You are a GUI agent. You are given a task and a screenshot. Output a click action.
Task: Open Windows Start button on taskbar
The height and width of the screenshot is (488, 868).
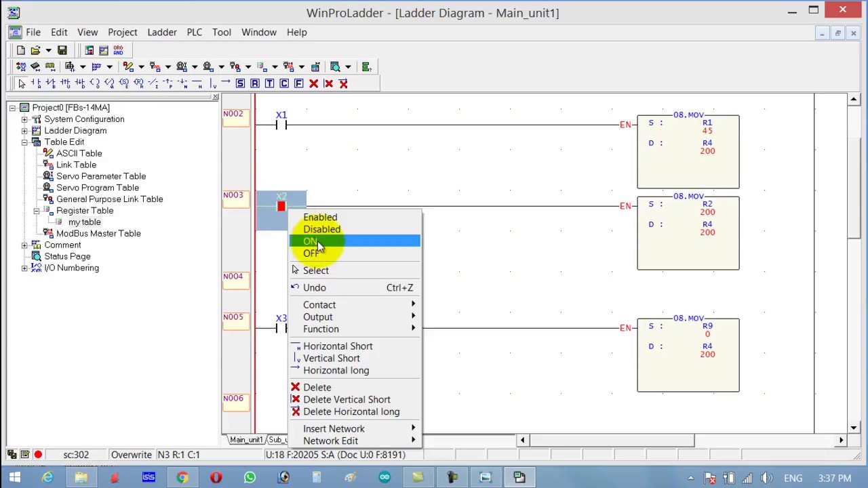[14, 478]
